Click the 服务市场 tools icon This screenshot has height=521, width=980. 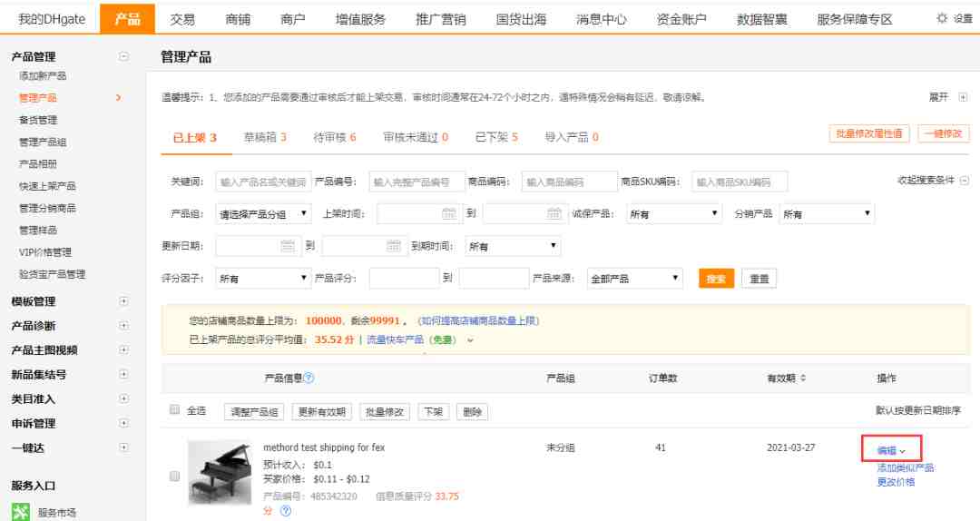tap(21, 512)
